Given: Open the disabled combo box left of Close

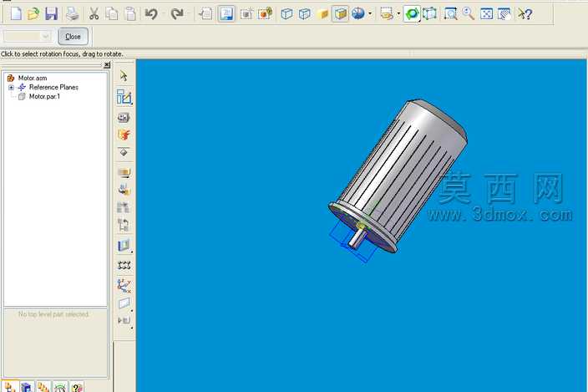Looking at the screenshot, I should [x=27, y=37].
